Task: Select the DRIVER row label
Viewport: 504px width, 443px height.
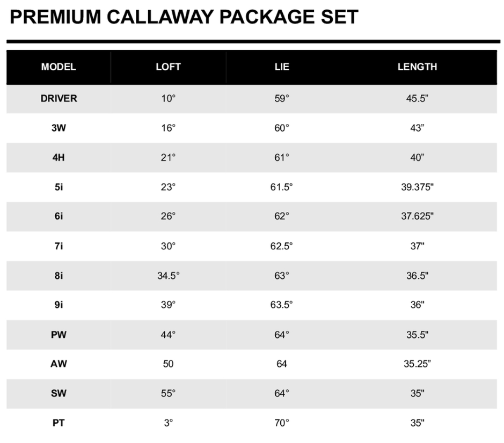Action: coord(59,99)
